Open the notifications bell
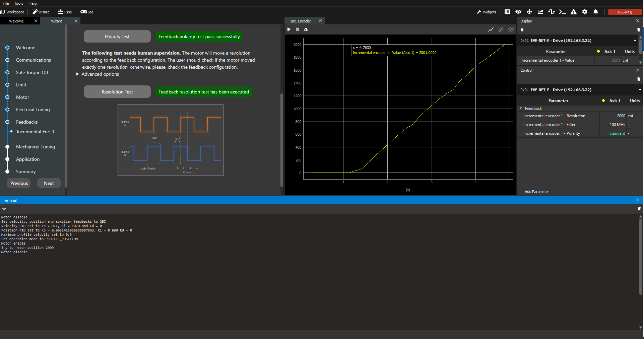This screenshot has height=339, width=644. point(595,12)
